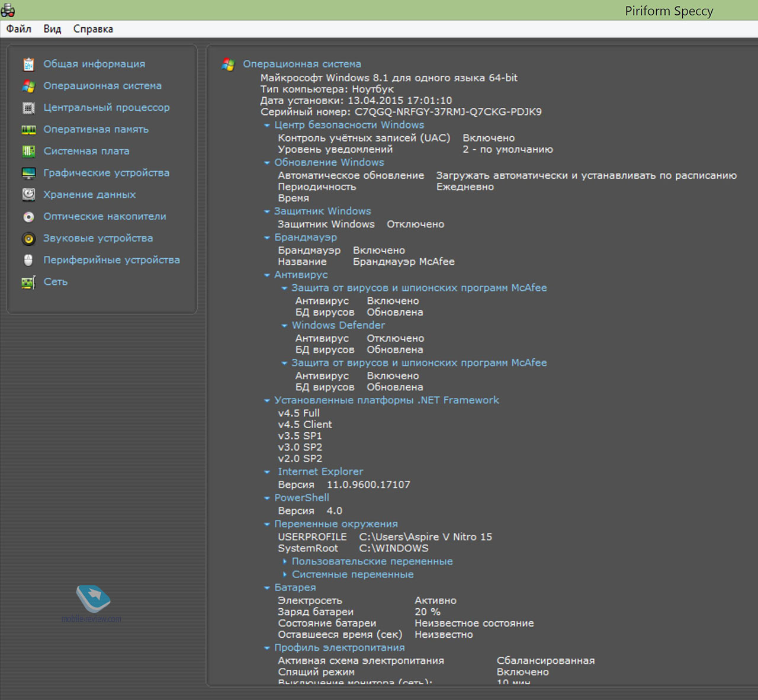Collapse Internet Explorer section
The image size is (758, 700).
click(267, 472)
